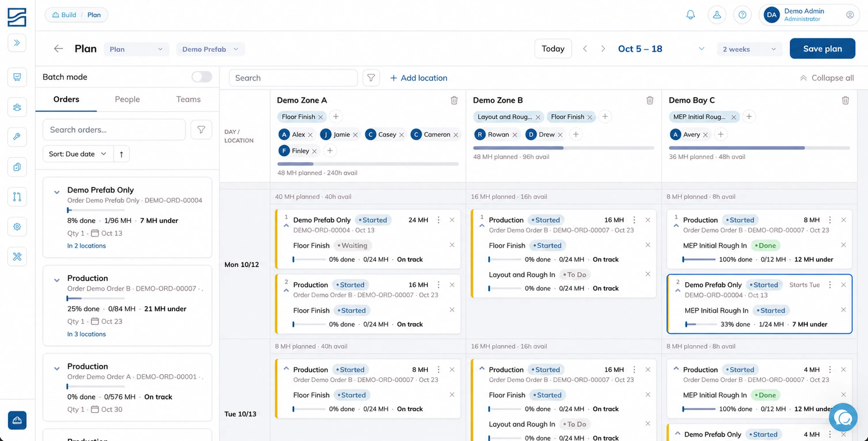Open the In 3 locations link
Screen dimensions: 868x441
tap(86, 334)
